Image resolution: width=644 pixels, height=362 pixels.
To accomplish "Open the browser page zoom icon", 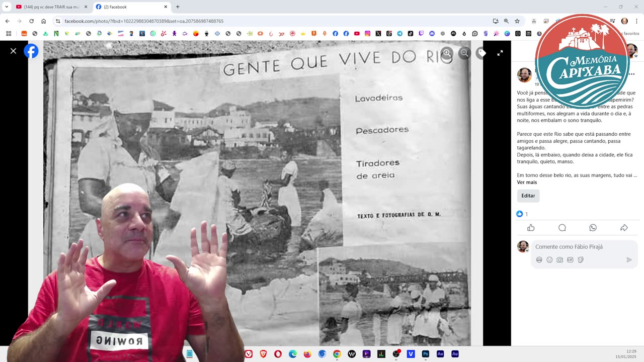I will (506, 21).
